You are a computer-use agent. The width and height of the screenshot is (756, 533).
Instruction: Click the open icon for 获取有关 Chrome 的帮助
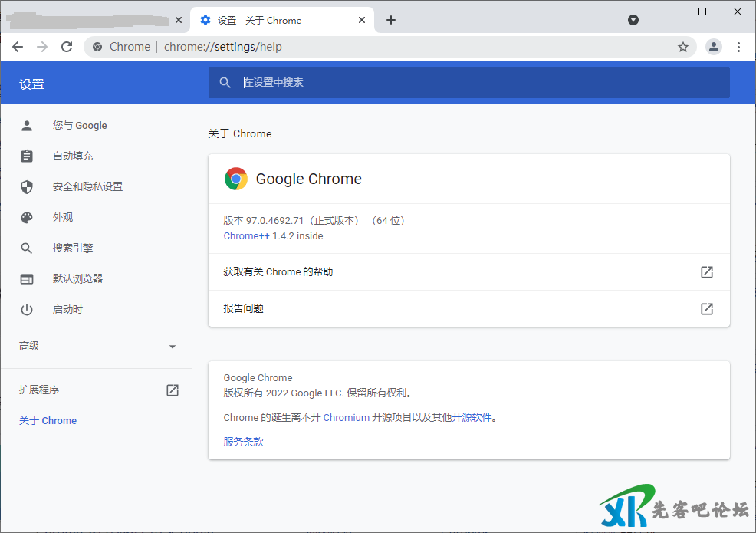point(707,272)
